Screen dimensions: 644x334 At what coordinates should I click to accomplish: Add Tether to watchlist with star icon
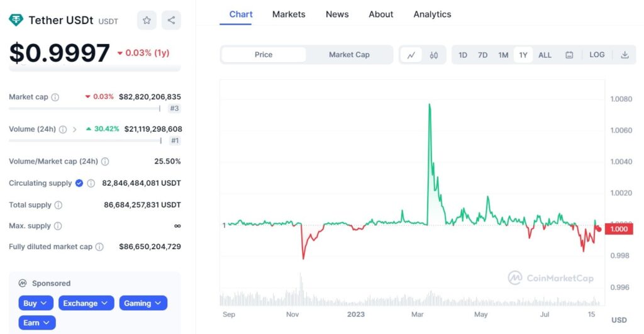(x=147, y=20)
